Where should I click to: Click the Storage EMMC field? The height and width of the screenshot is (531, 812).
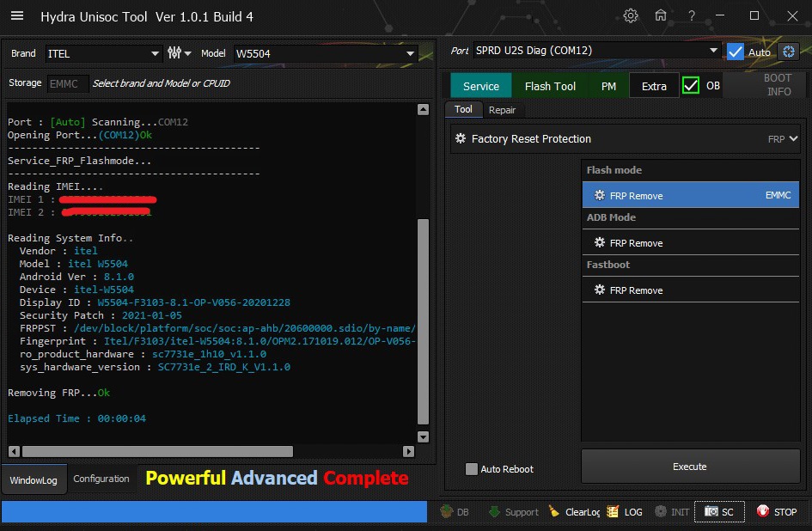[x=67, y=83]
